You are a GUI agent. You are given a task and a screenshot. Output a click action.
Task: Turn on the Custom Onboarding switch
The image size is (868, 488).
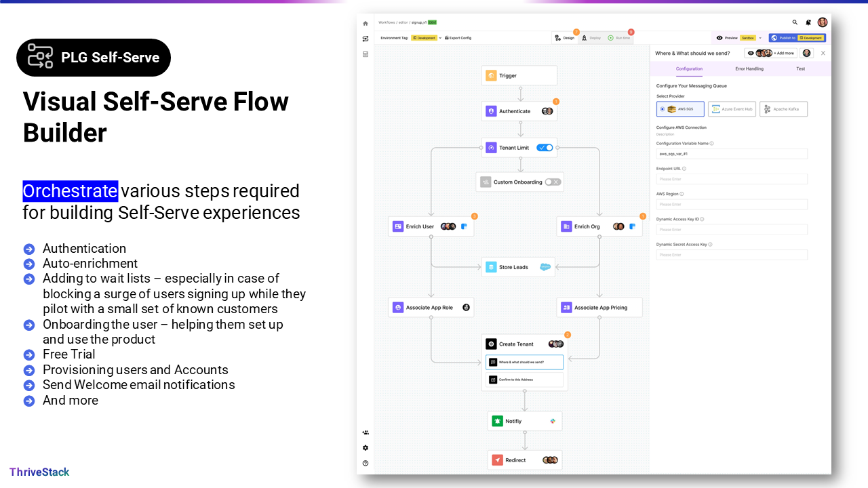pyautogui.click(x=553, y=182)
